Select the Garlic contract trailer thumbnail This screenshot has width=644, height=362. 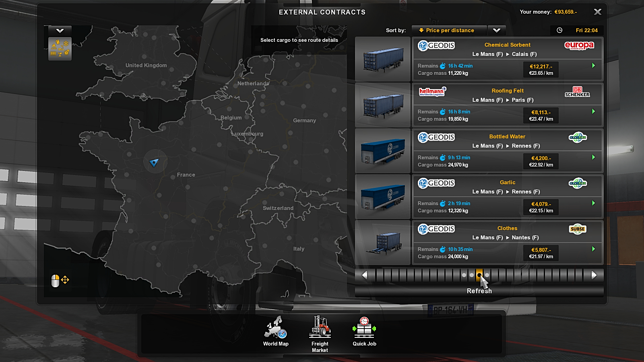click(382, 197)
